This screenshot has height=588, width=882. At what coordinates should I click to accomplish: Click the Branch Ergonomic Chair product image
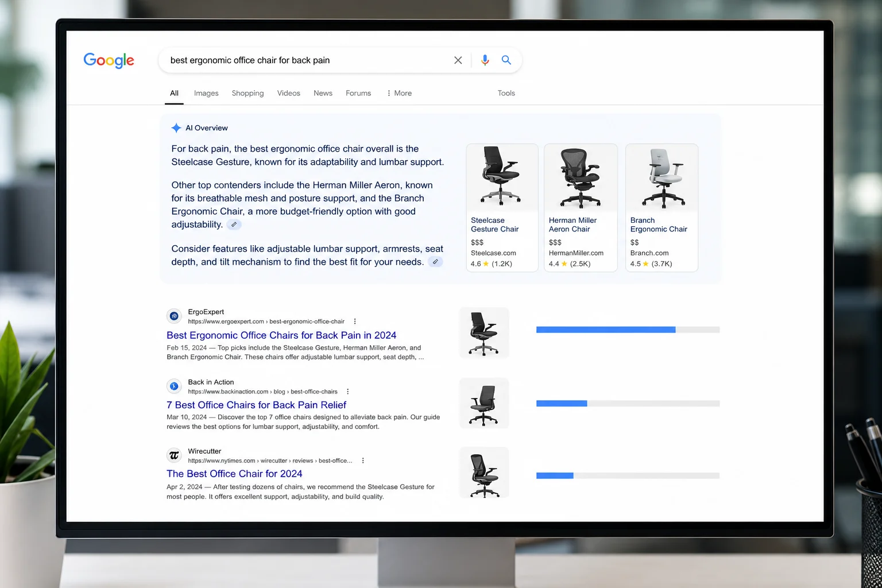(x=662, y=177)
